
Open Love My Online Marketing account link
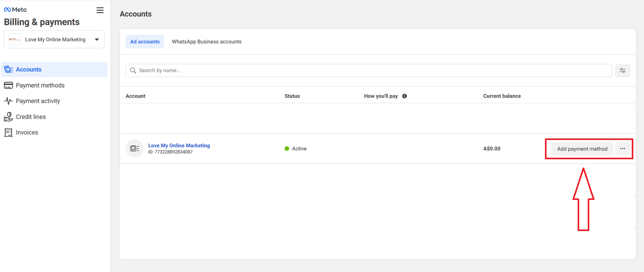(179, 146)
